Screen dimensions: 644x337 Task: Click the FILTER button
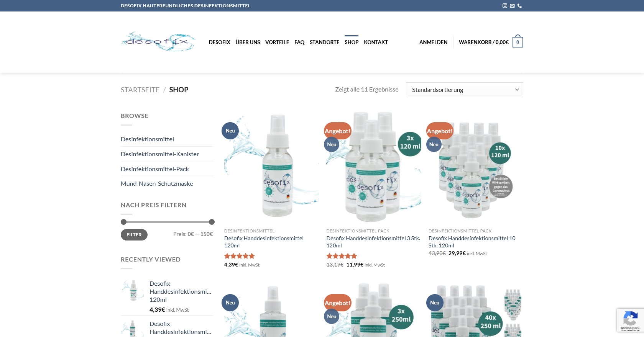point(134,235)
